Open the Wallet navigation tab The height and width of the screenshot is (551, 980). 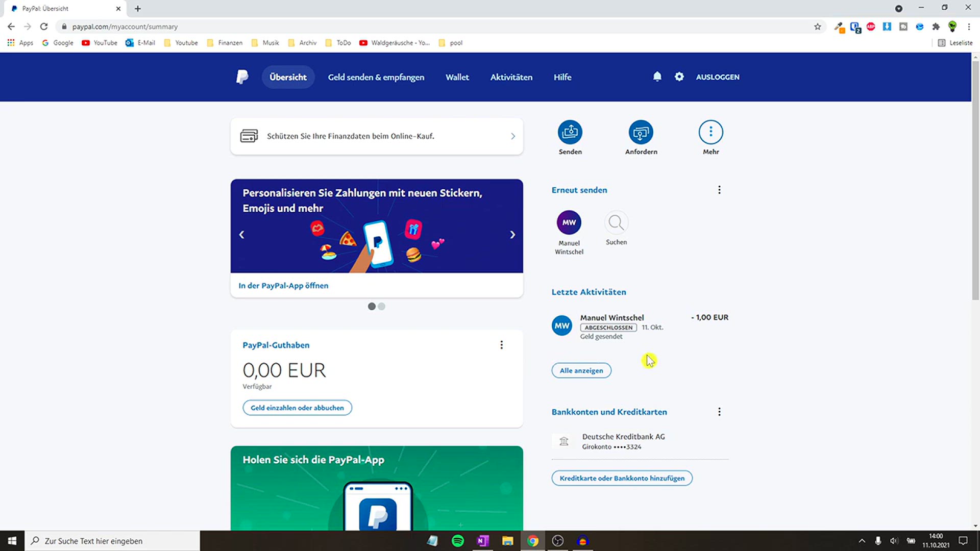pos(457,77)
